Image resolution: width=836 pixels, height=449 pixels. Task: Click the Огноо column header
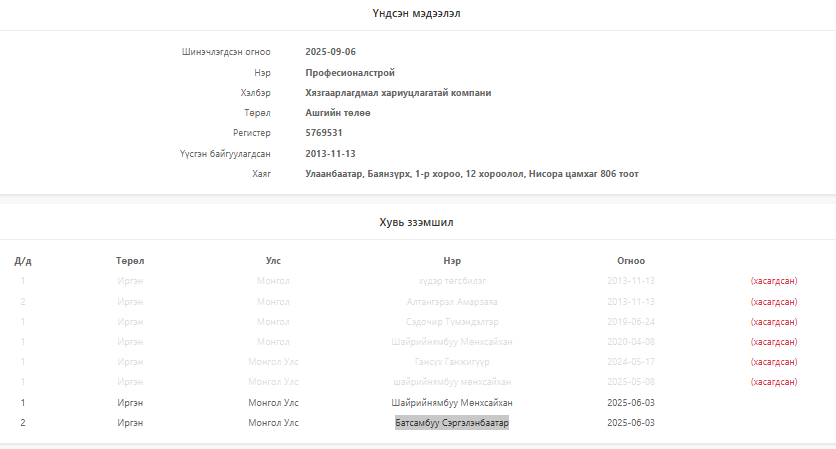(631, 260)
